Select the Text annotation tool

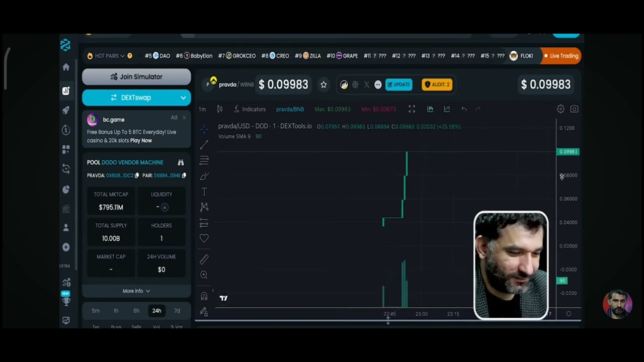(x=204, y=192)
